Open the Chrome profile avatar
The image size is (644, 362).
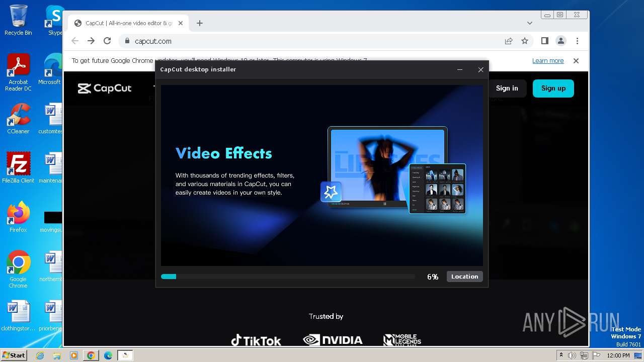[560, 41]
